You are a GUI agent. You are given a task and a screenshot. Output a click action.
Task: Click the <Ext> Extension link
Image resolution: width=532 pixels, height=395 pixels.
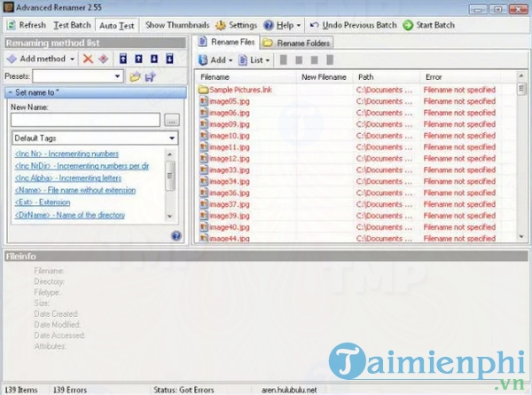coord(43,202)
